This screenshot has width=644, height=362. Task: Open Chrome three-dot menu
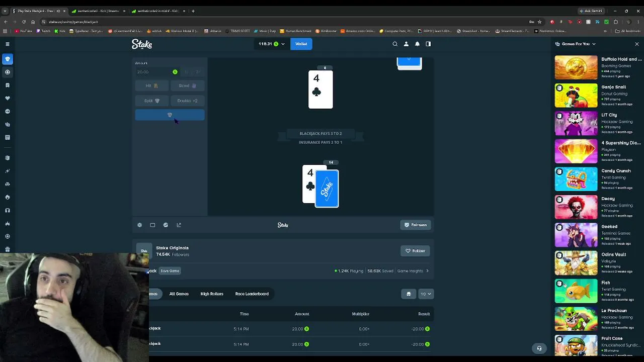tap(638, 22)
